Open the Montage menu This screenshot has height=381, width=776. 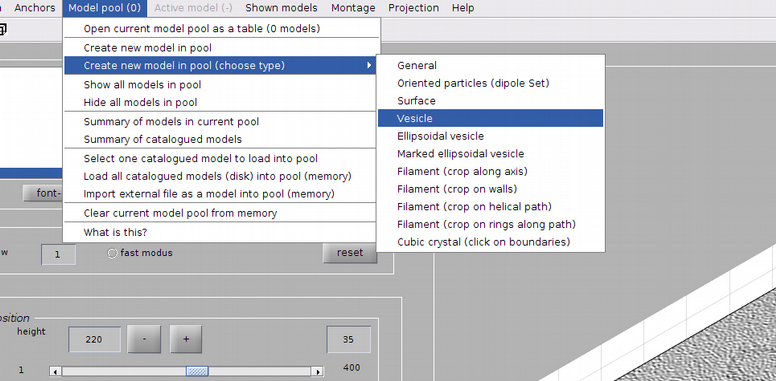click(353, 8)
